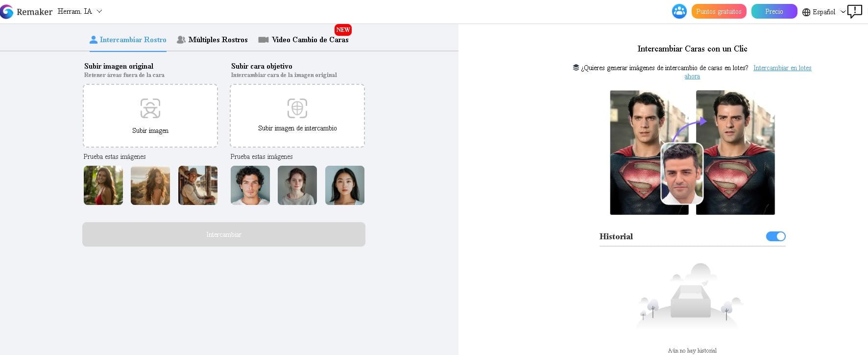The image size is (868, 355).
Task: Click the target face upload icon
Action: coord(297,108)
